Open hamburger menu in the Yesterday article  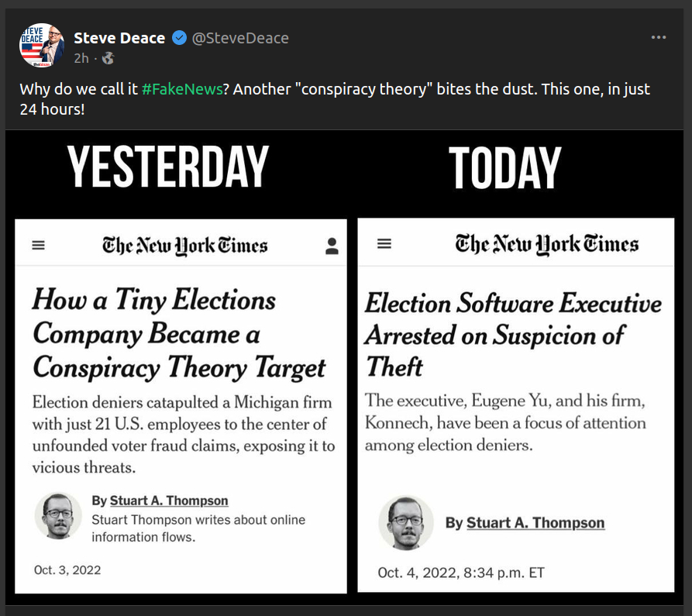point(39,246)
